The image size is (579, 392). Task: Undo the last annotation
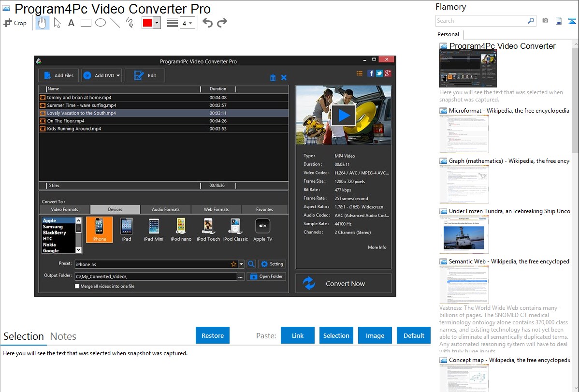tap(207, 23)
